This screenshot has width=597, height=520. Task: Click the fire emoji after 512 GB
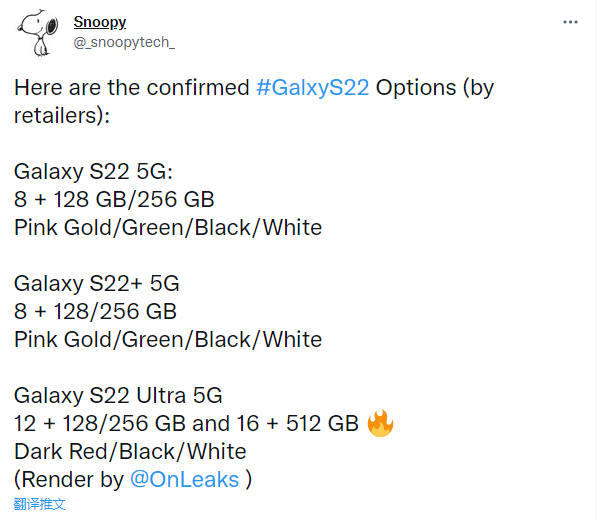[380, 423]
